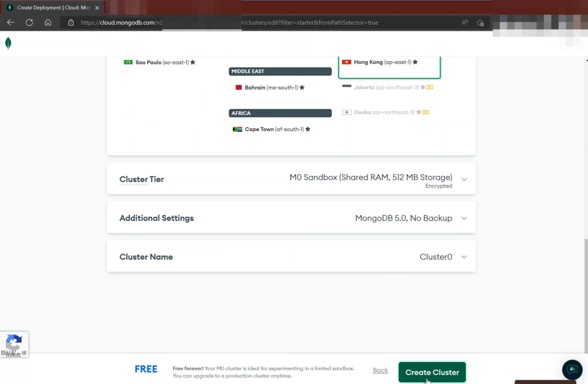Open the support chat bubble icon

(x=572, y=369)
